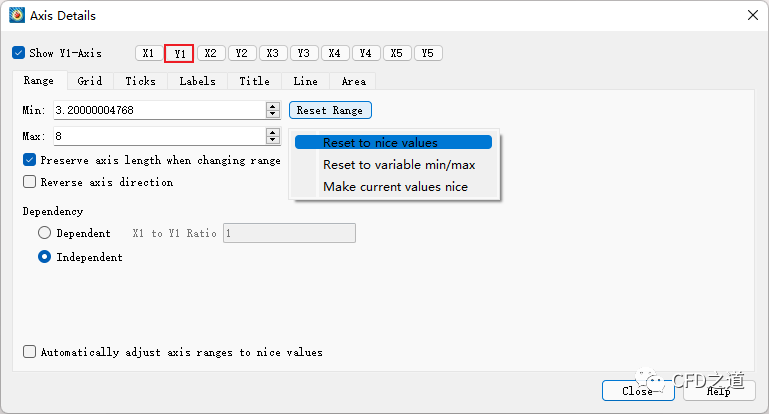Viewport: 769px width, 414px height.
Task: Select the Independent radio button
Action: [44, 257]
